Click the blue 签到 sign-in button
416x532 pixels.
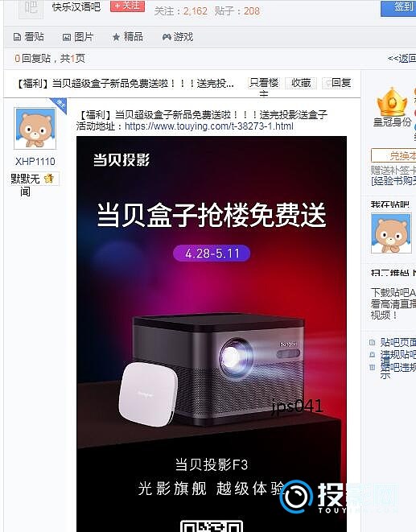click(398, 7)
